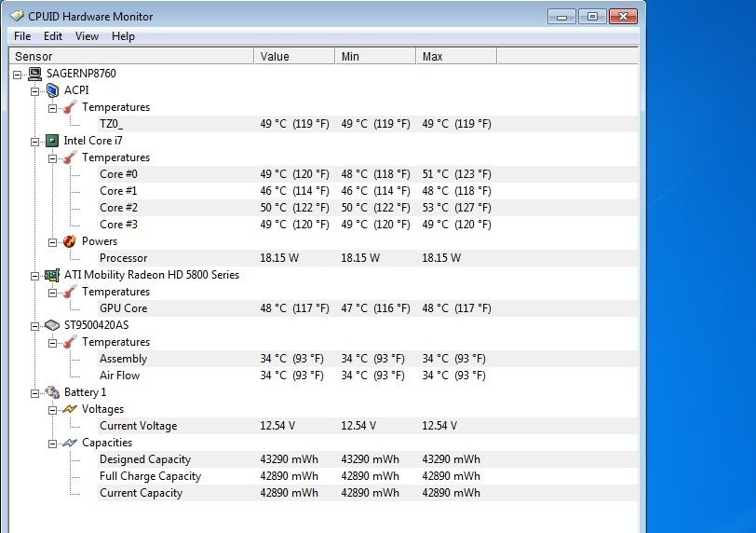Click the ACPI shield icon
756x533 pixels.
point(52,90)
